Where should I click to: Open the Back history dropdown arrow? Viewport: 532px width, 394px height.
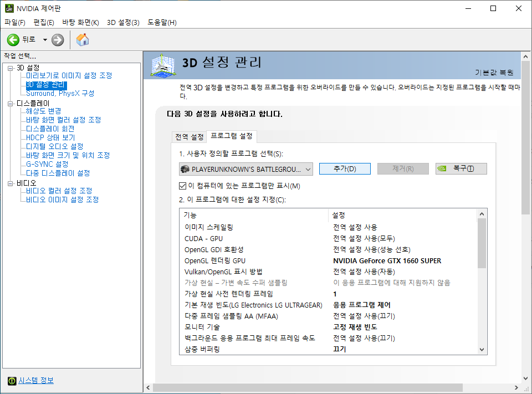(x=45, y=40)
